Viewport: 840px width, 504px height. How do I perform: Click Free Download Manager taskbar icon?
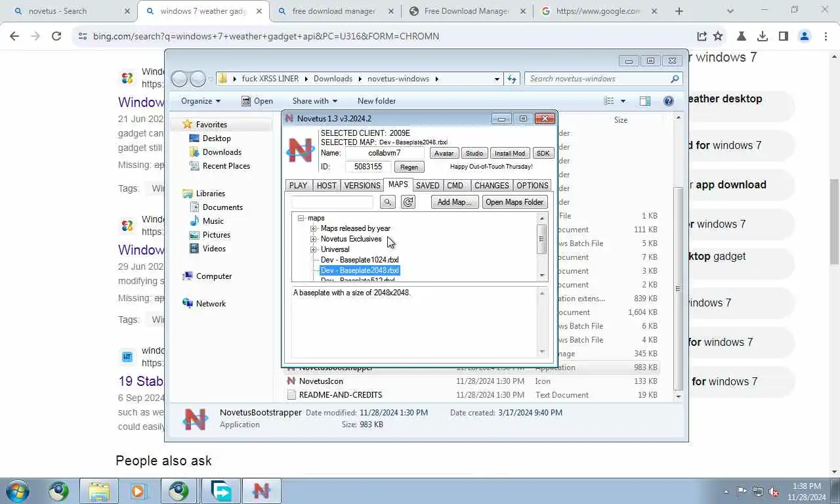coord(220,491)
